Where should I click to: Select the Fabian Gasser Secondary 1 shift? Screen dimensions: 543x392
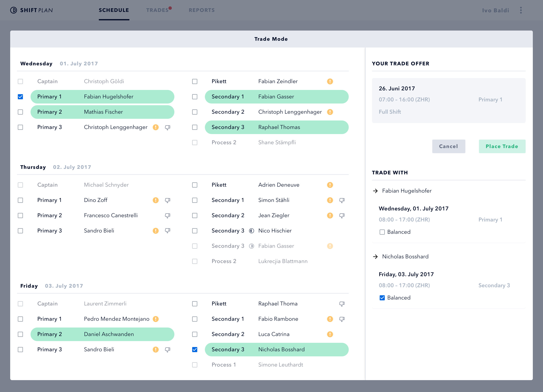[x=277, y=97]
